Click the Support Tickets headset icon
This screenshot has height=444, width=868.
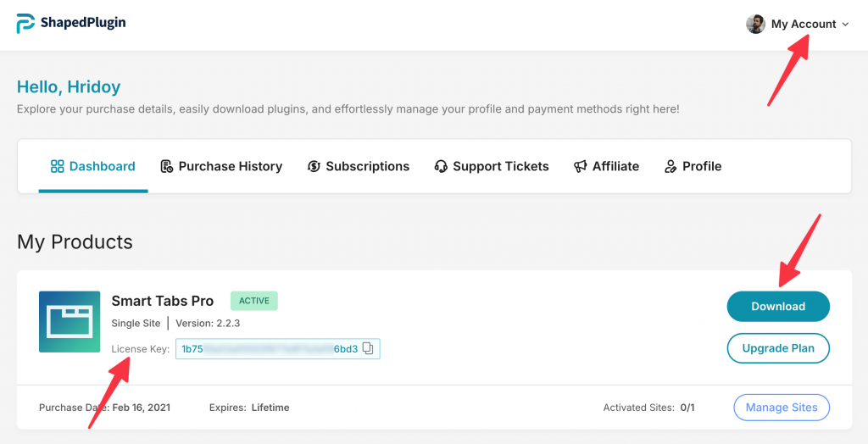click(x=441, y=166)
